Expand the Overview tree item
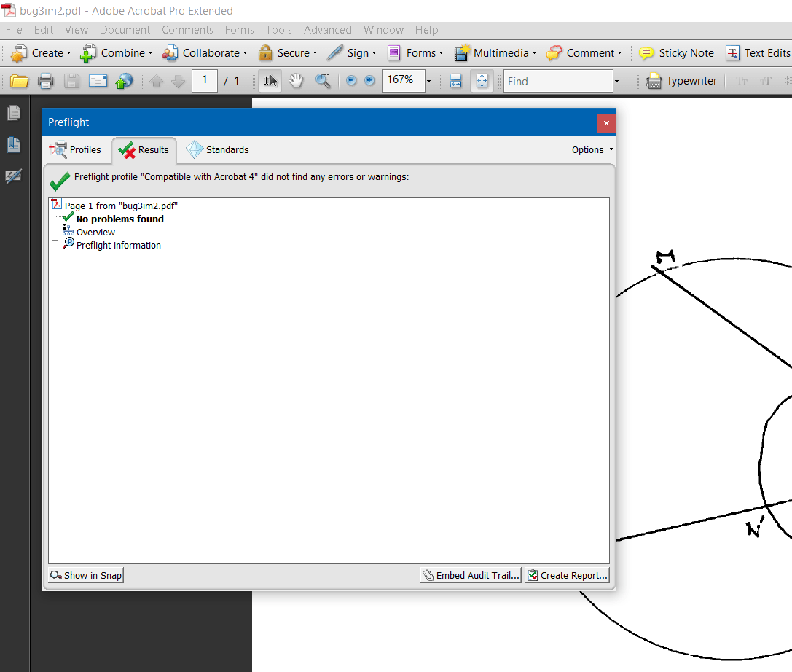The height and width of the screenshot is (672, 792). coord(55,230)
